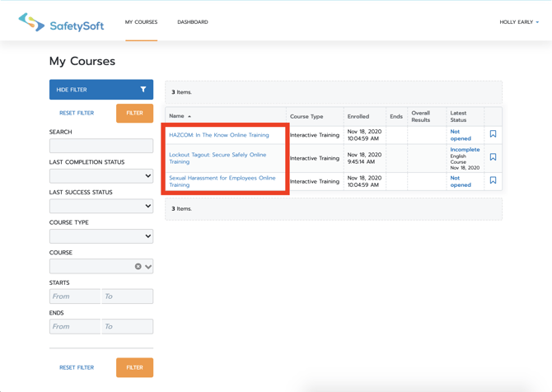Open the Course Type dropdown
Screen dimensions: 552x392
101,236
